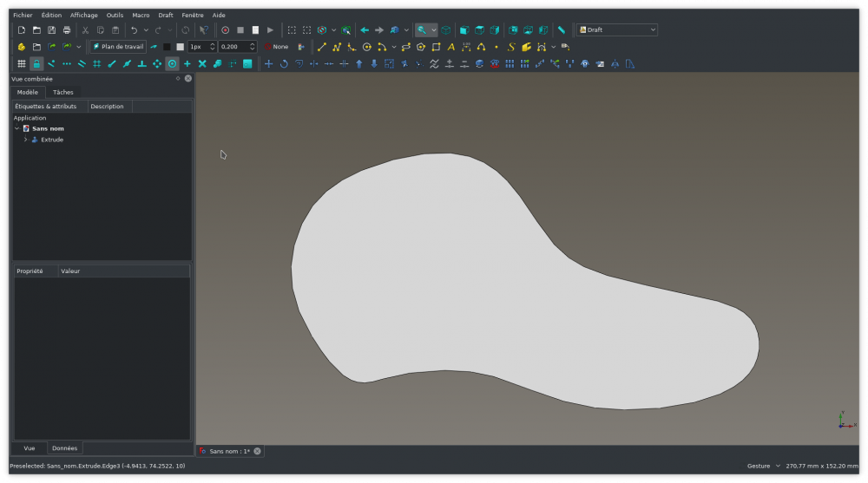Open the arc tools dropdown arrow
The image size is (868, 483).
coord(393,47)
